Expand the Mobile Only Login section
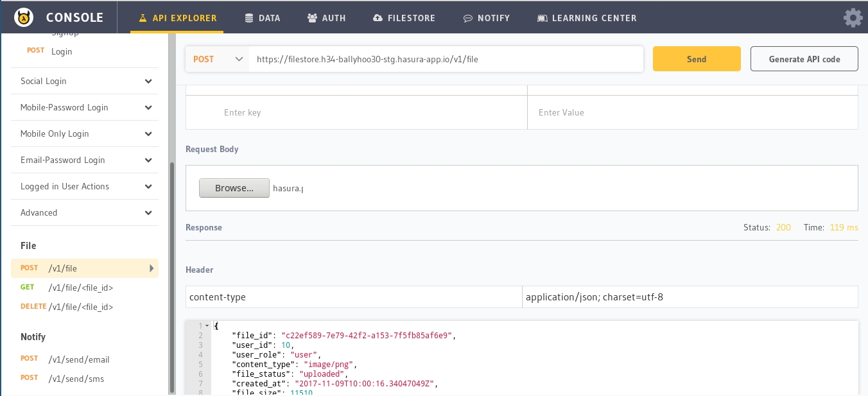This screenshot has width=868, height=396. tap(85, 133)
